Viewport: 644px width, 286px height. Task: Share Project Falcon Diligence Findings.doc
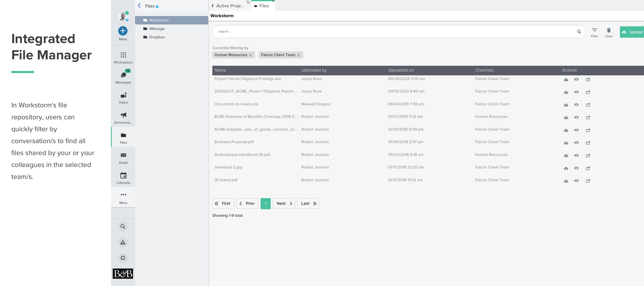pos(588,79)
